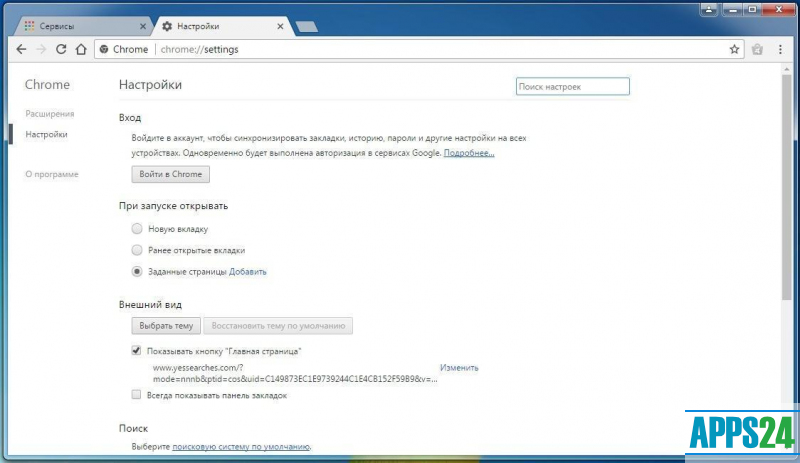The width and height of the screenshot is (800, 463).
Task: Select Ранее открытые вкладки option
Action: [x=137, y=250]
